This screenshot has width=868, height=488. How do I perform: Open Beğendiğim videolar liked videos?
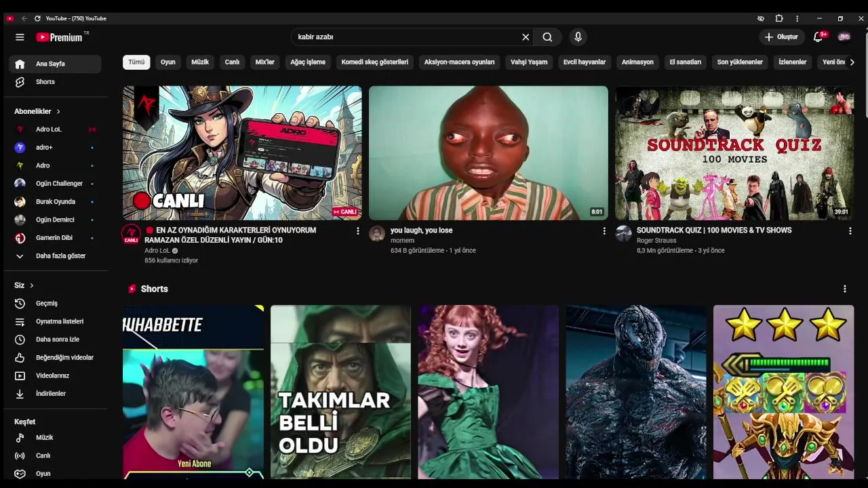click(55, 357)
